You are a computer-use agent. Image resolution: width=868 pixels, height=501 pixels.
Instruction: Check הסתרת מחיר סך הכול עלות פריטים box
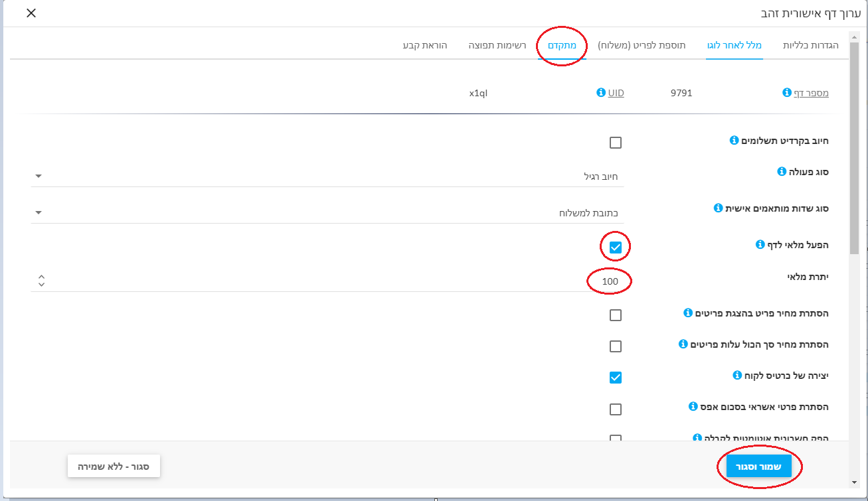point(616,346)
